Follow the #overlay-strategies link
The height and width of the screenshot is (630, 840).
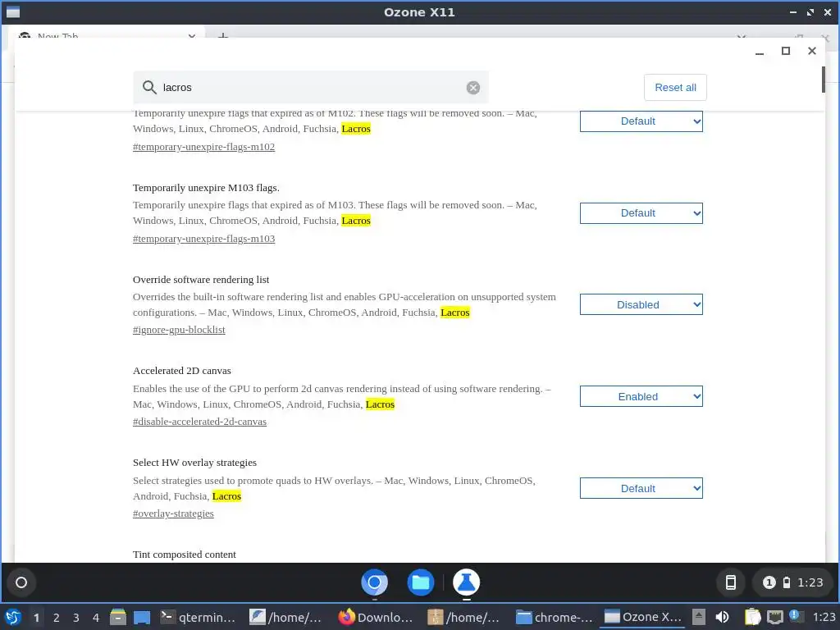[x=173, y=514]
